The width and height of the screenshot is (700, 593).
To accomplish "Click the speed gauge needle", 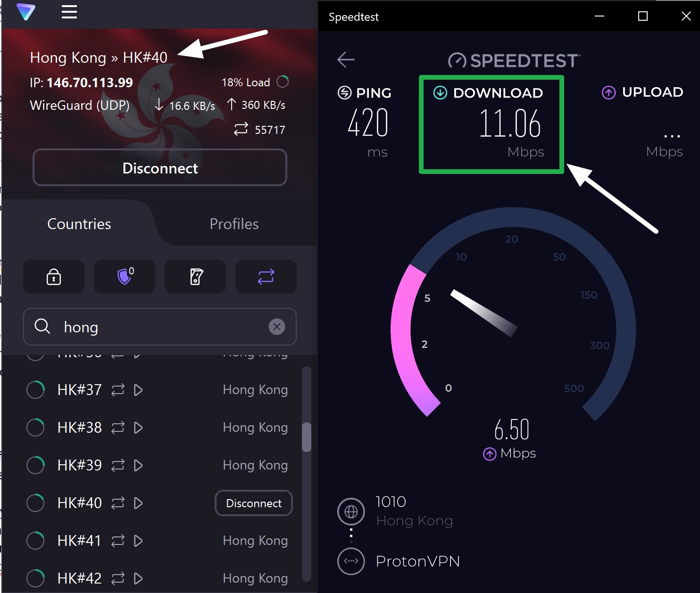I will [484, 313].
